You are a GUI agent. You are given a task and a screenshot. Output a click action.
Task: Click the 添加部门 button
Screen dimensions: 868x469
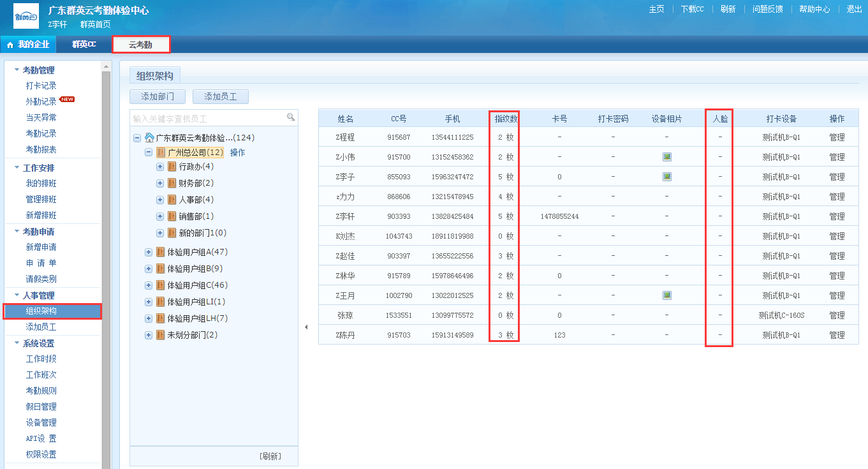click(157, 96)
